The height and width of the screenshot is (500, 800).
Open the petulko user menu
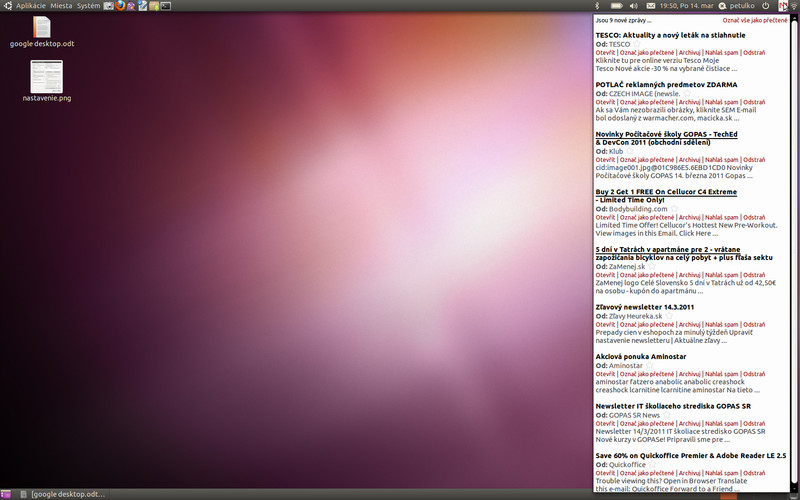point(742,6)
